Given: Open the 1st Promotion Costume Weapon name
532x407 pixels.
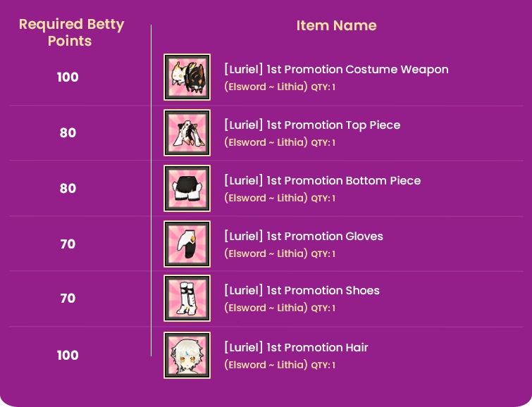Looking at the screenshot, I should click(x=335, y=70).
